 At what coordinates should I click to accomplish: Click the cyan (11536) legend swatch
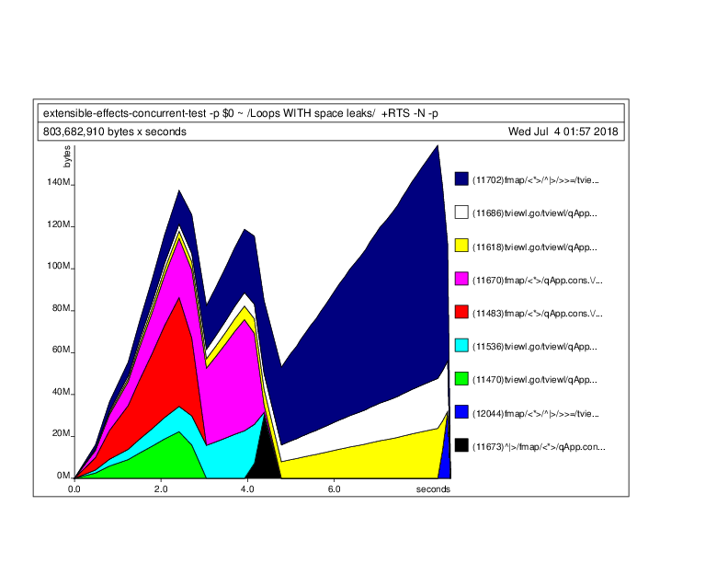tap(461, 346)
